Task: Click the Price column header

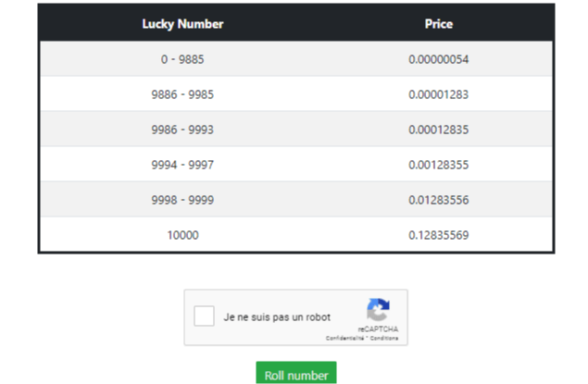Action: point(439,24)
